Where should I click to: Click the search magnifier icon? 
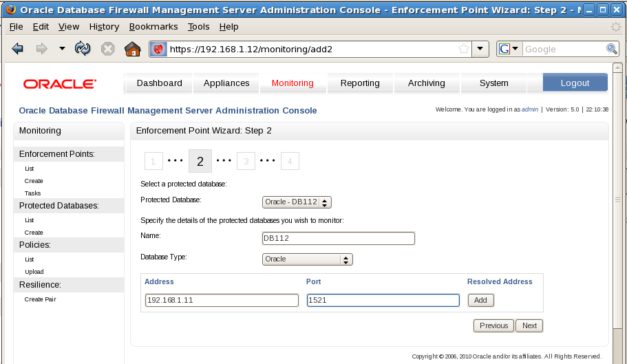click(611, 49)
